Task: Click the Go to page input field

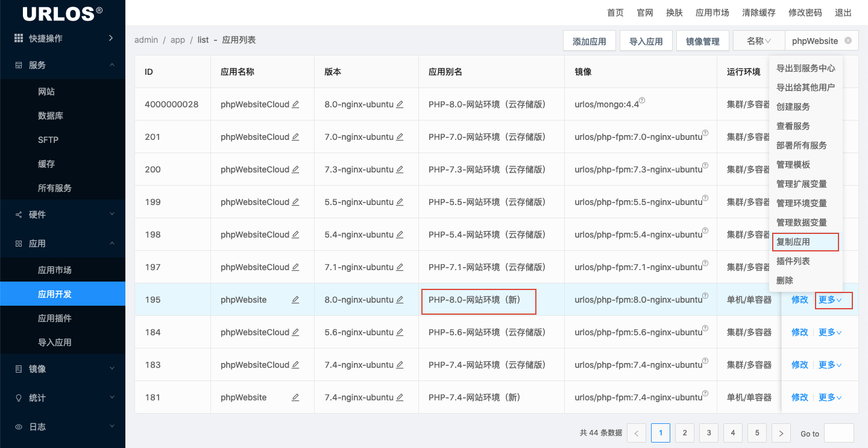Action: click(838, 433)
